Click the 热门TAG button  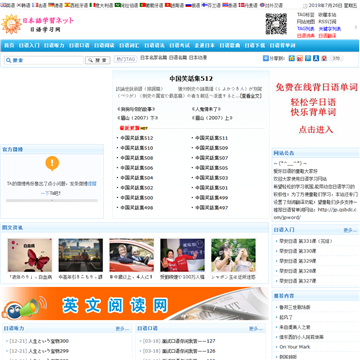tap(126, 59)
